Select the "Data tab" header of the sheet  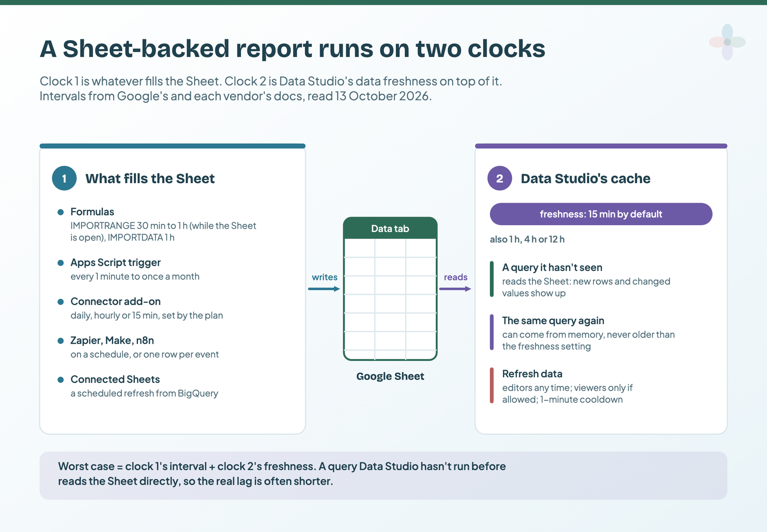point(390,229)
